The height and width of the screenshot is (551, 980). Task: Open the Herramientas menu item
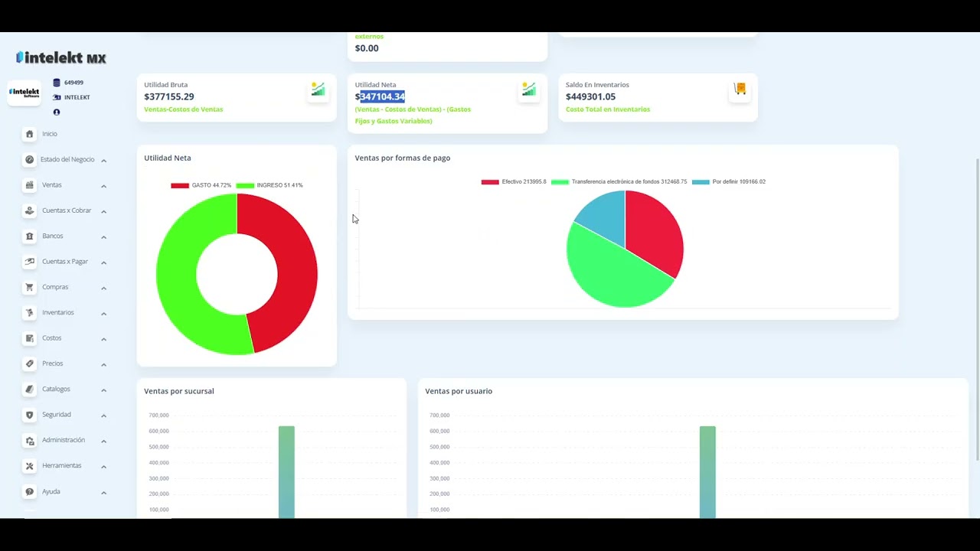coord(65,465)
